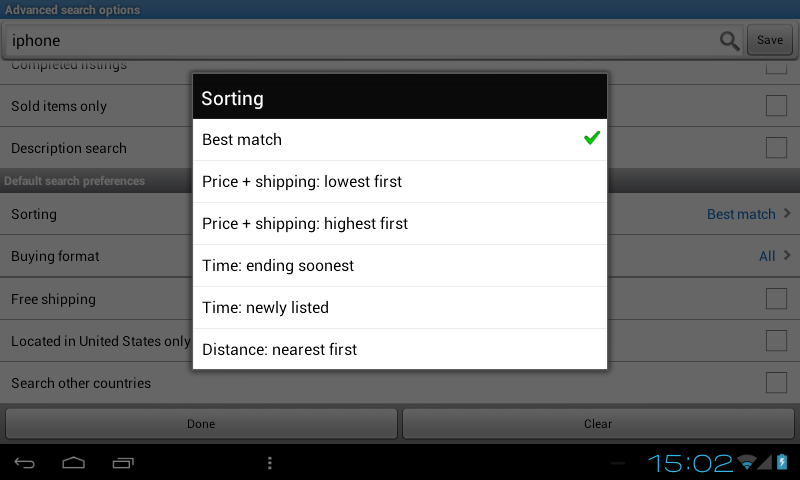Click the Done button
Image resolution: width=800 pixels, height=480 pixels.
pyautogui.click(x=201, y=424)
